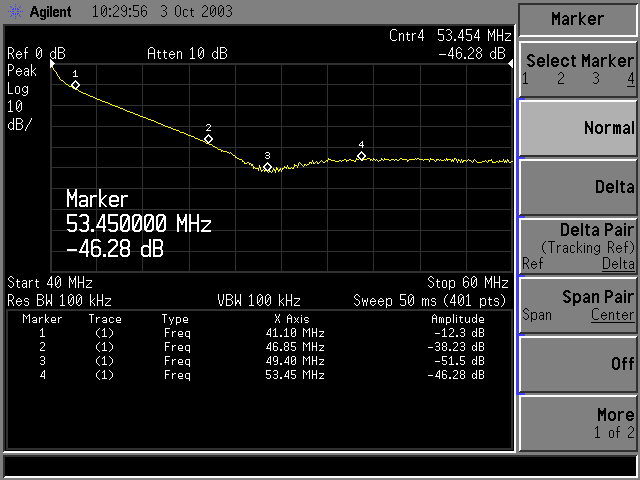Click the Sweep 50 ms (401 pts) label

(x=429, y=301)
